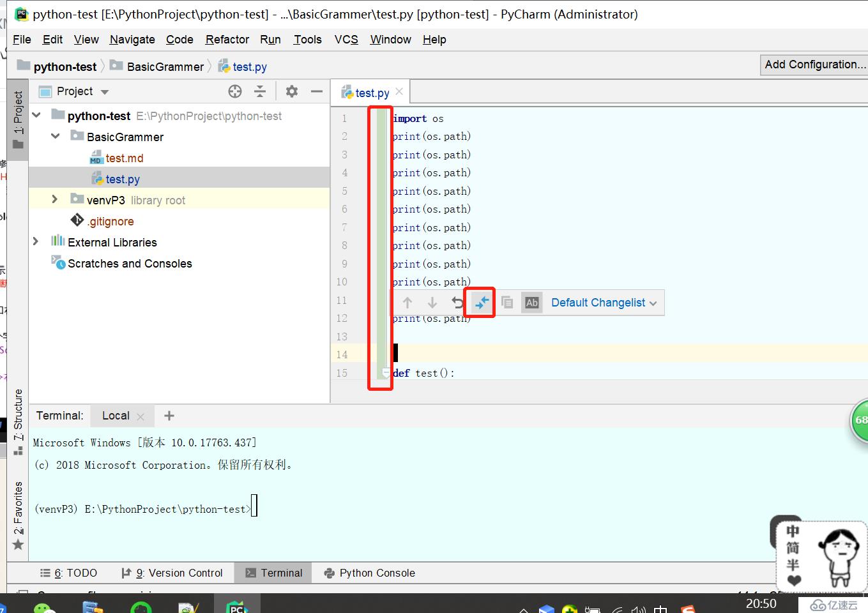Toggle the 2: Favorites side tool window
Image resolution: width=868 pixels, height=613 pixels.
18,516
